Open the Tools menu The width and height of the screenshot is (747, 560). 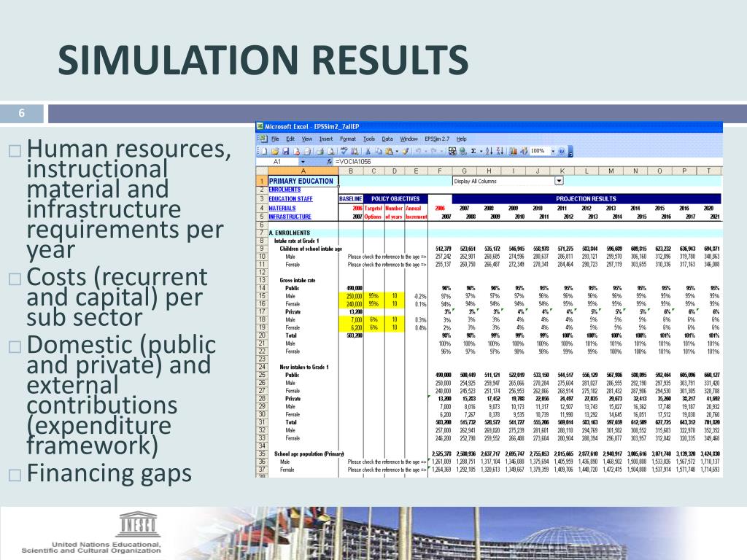[369, 139]
